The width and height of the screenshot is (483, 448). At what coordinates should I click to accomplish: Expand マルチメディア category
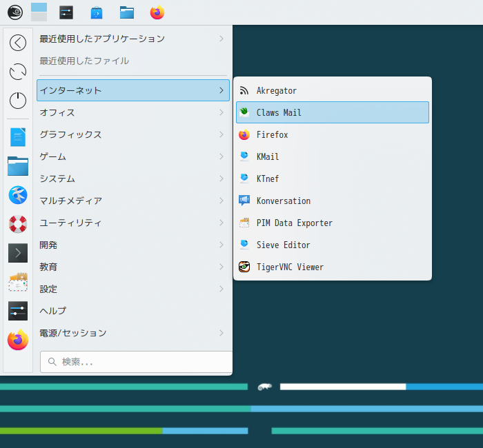(x=133, y=201)
